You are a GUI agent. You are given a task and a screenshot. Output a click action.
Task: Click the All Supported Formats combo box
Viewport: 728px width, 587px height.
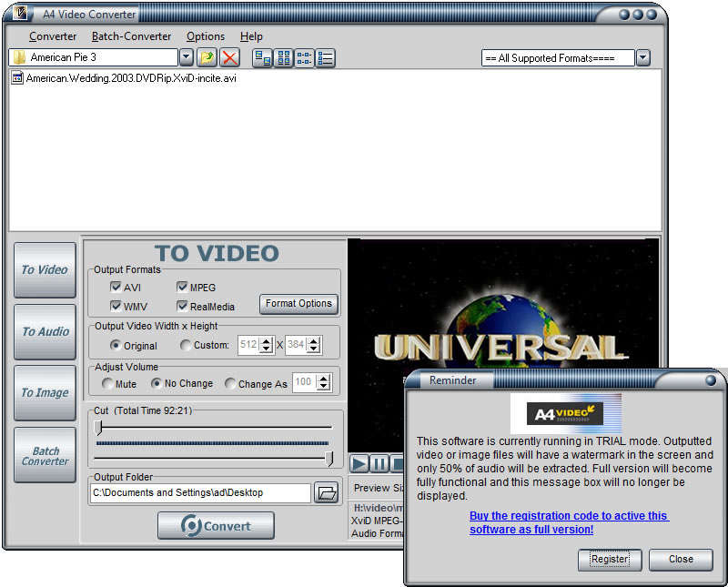click(x=558, y=58)
